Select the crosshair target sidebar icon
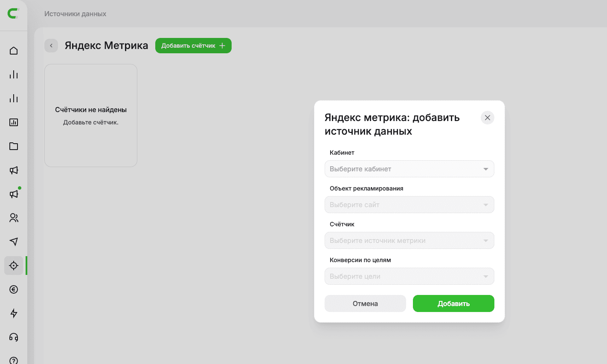This screenshot has width=607, height=364. coord(14,266)
